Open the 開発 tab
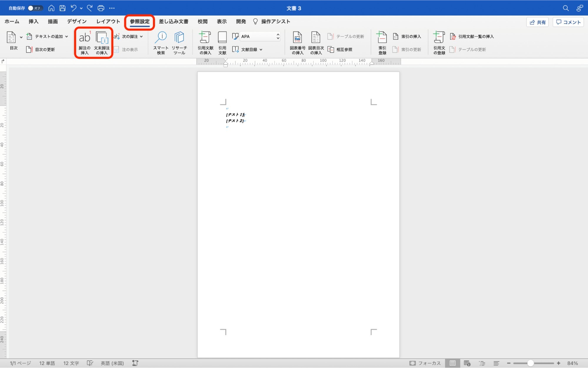This screenshot has width=588, height=368. coord(241,21)
